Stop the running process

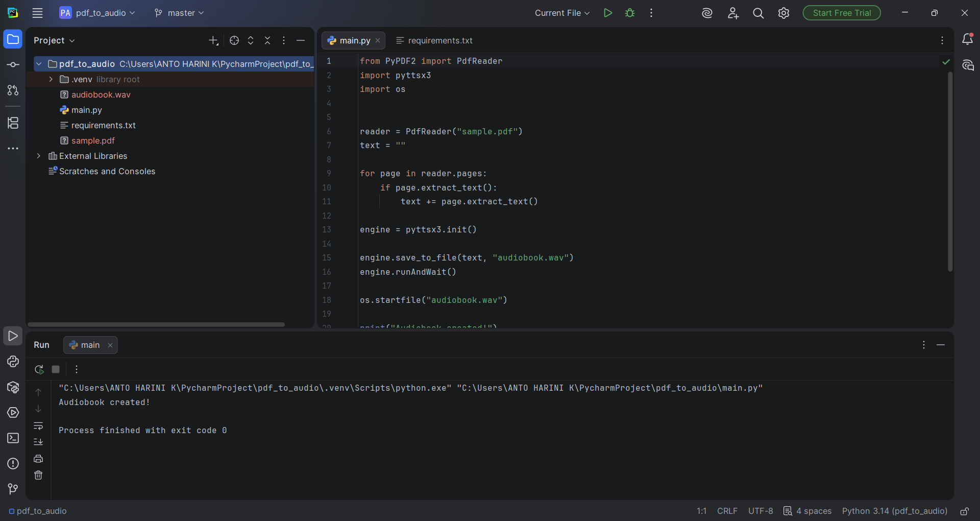56,369
